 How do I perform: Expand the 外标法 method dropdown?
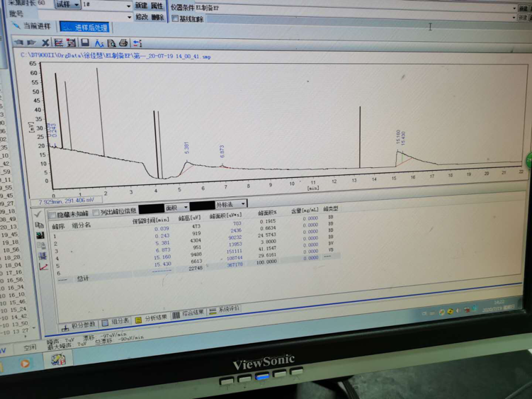pos(230,205)
